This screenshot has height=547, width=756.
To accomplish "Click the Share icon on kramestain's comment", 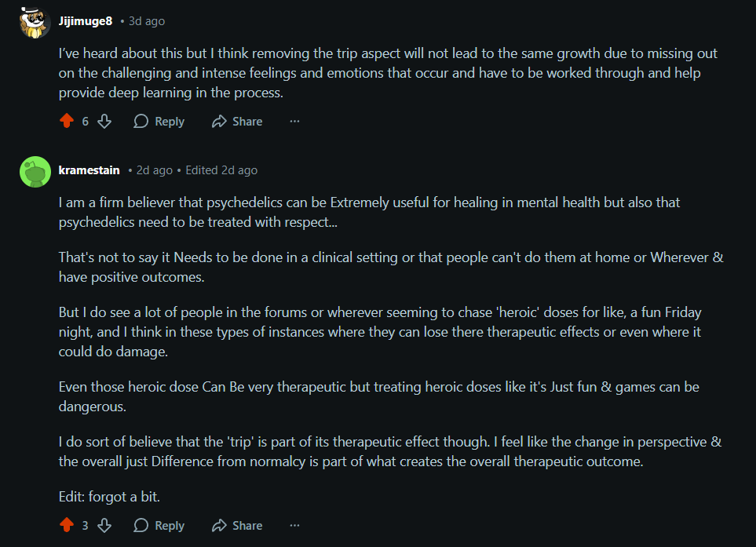I will click(219, 526).
